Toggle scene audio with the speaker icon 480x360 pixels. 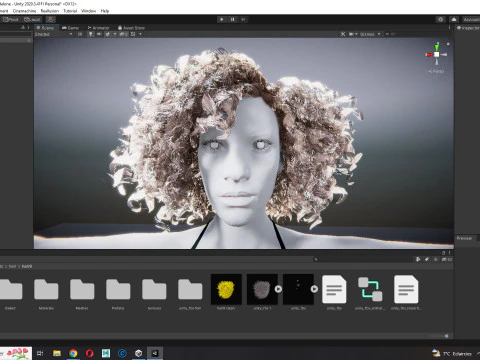click(x=99, y=34)
